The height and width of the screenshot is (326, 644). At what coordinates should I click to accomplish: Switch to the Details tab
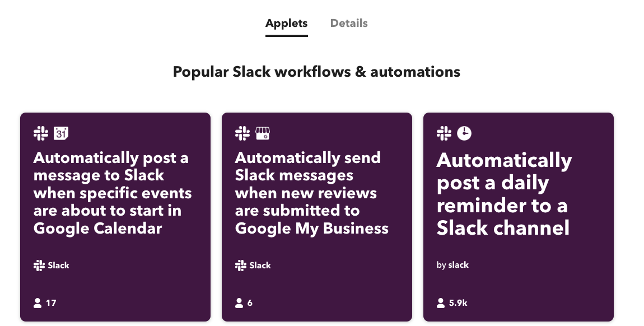coord(349,24)
